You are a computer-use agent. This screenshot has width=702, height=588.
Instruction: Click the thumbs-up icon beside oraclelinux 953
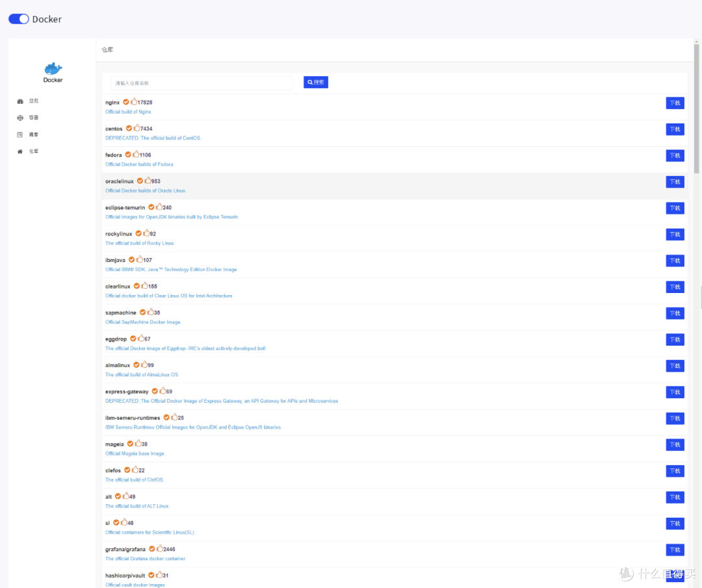(x=148, y=181)
